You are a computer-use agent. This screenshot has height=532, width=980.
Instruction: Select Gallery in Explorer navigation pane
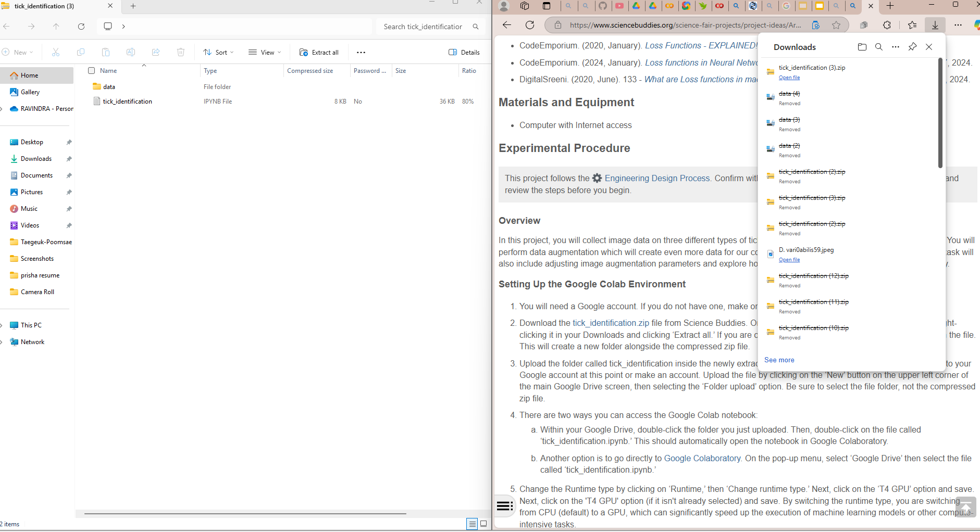(x=36, y=92)
